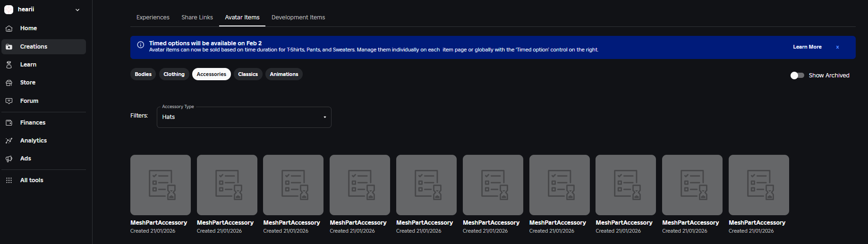
Task: Open the Home sidebar item
Action: tap(43, 28)
